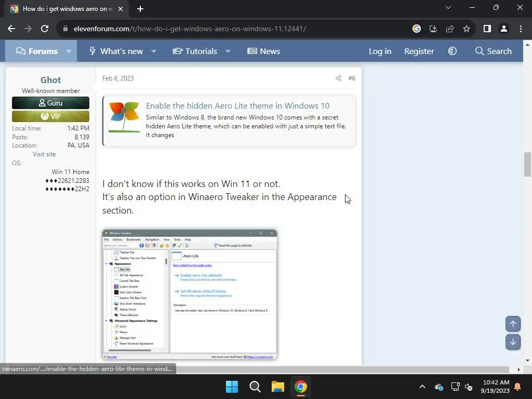Go back to previous page
This screenshot has width=532, height=399.
11,29
